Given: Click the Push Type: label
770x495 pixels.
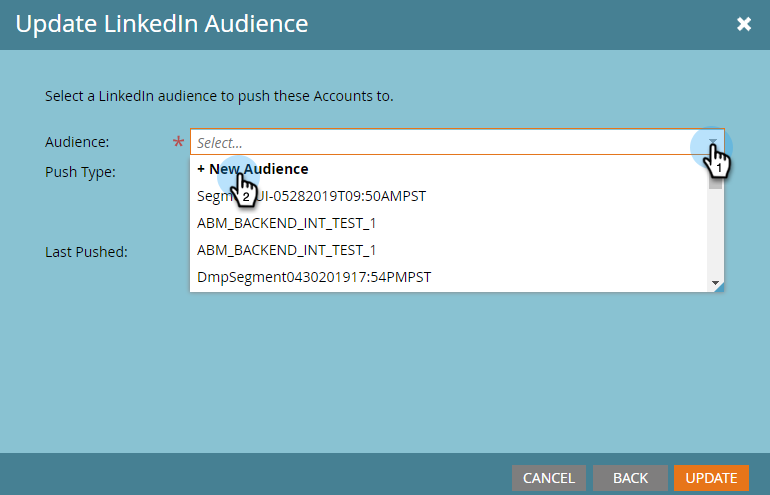Looking at the screenshot, I should pos(80,172).
